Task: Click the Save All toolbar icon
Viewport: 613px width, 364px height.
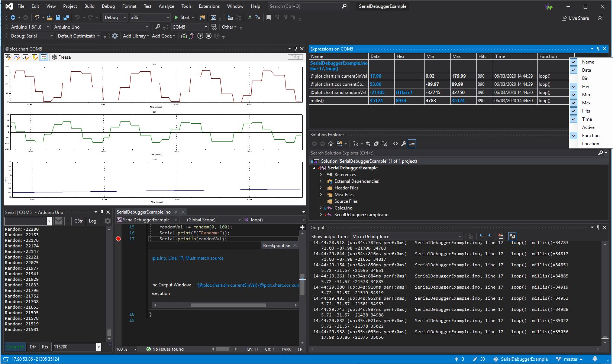Action: coord(66,17)
